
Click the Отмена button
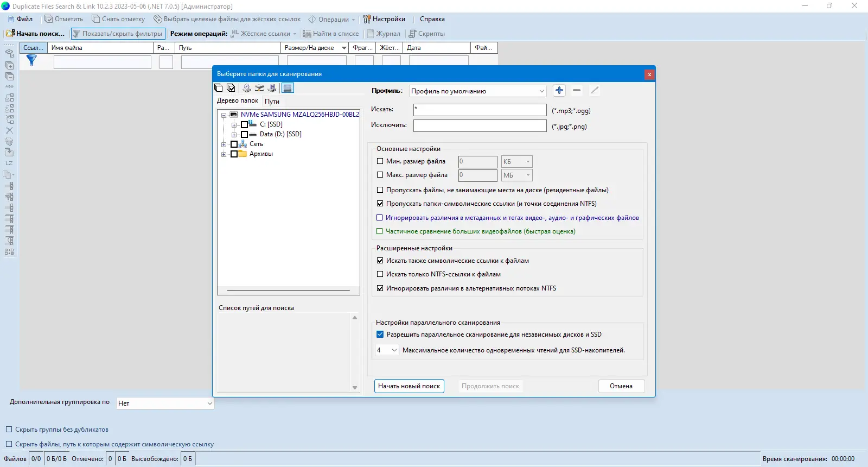pyautogui.click(x=621, y=386)
